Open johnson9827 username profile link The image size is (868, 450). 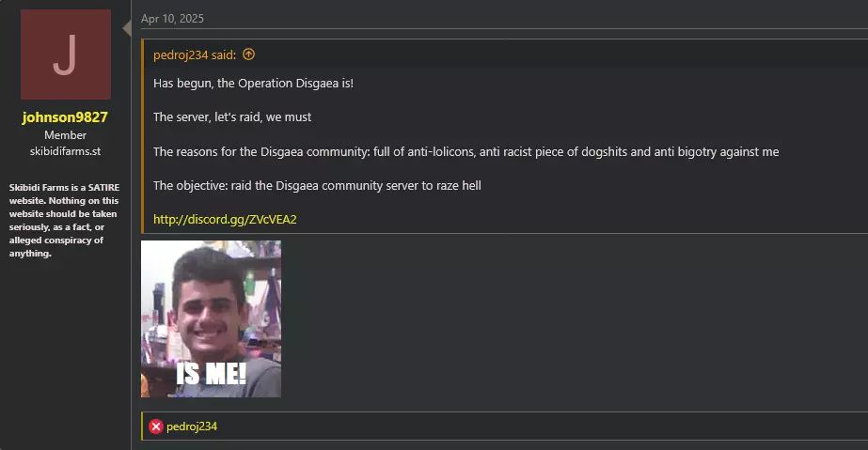point(65,117)
